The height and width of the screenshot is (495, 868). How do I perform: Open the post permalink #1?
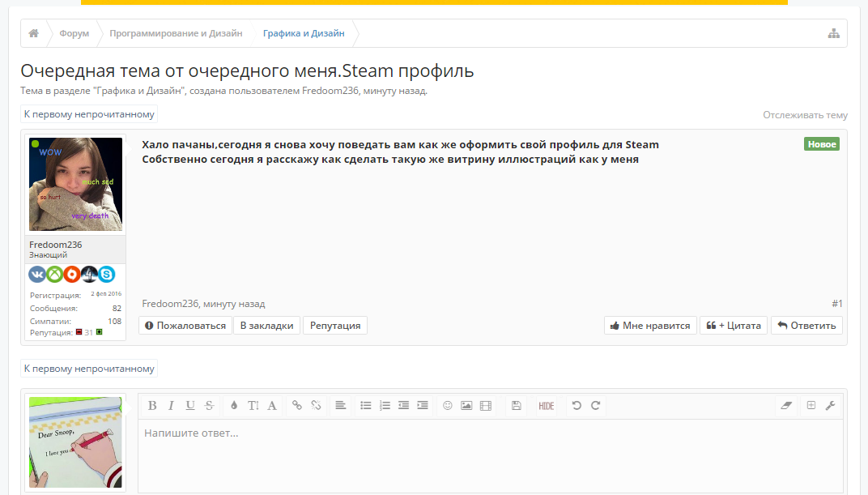[x=836, y=304]
